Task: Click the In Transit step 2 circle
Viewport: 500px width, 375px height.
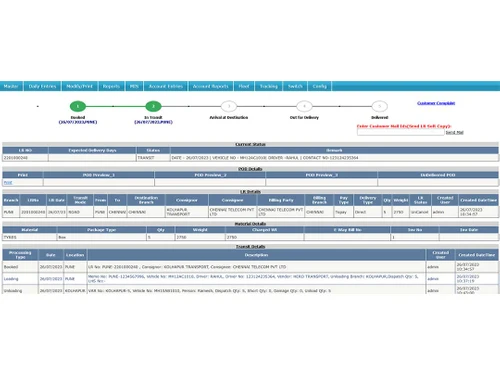Action: tap(153, 106)
